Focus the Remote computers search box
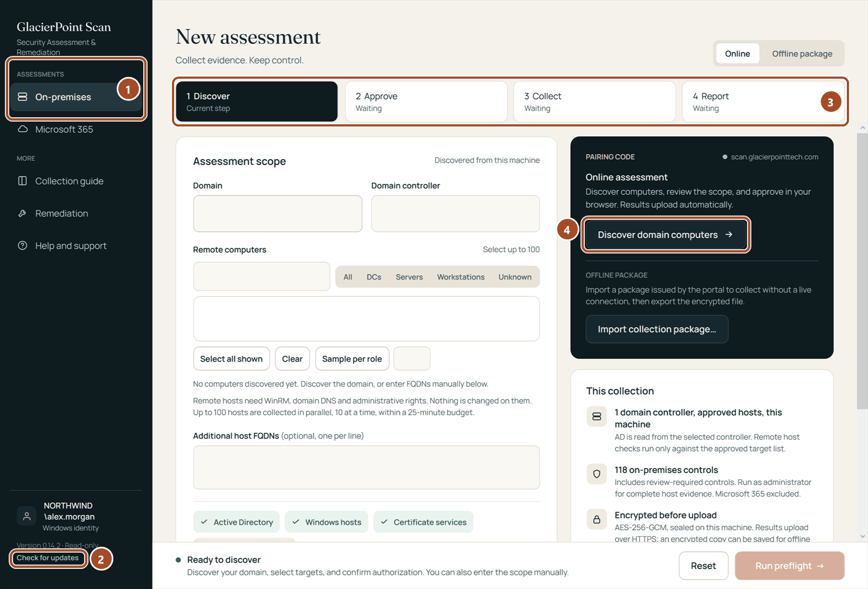 point(261,276)
